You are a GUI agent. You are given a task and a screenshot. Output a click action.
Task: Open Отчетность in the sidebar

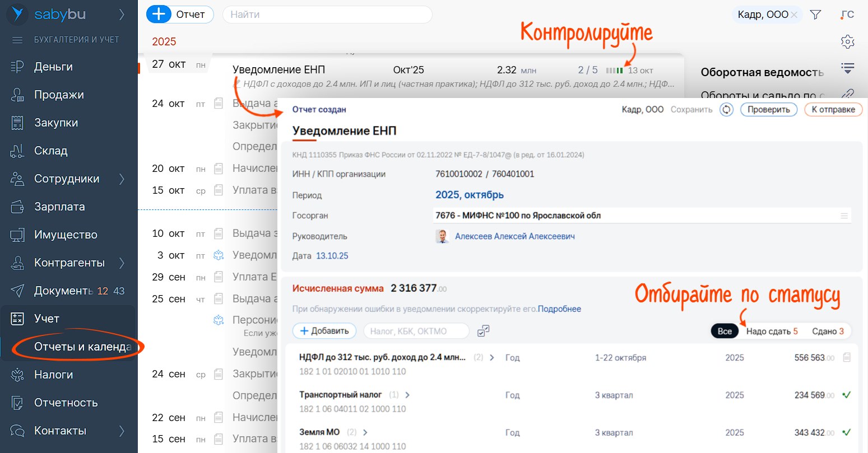[66, 403]
